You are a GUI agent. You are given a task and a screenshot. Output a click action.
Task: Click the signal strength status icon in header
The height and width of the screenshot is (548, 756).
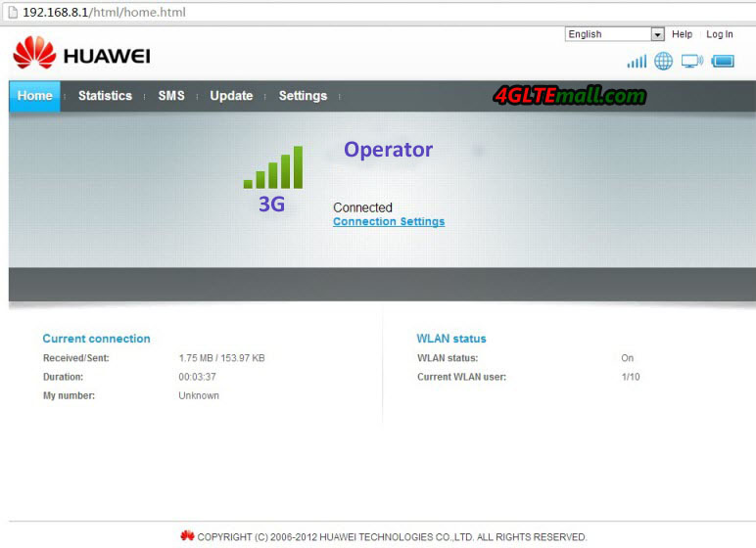(637, 62)
